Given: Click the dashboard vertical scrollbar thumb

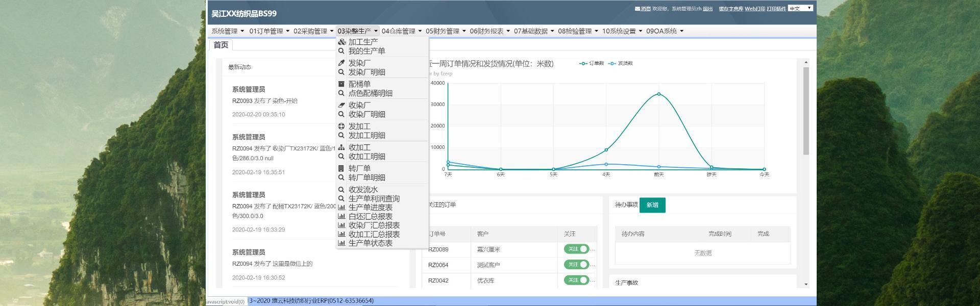Looking at the screenshot, I should (x=806, y=111).
